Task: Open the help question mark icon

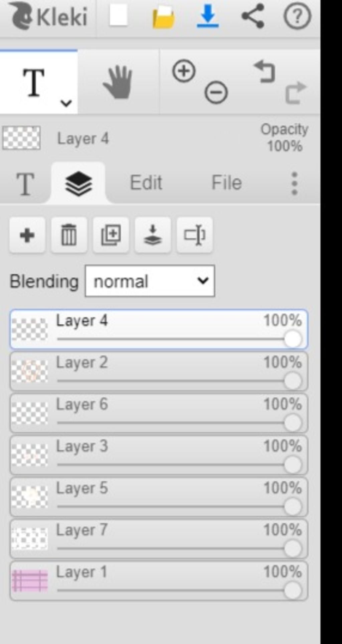Action: (297, 16)
